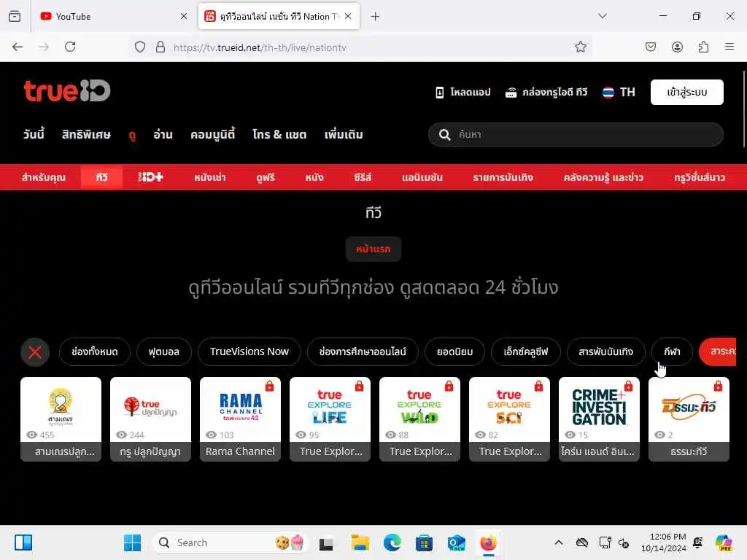Open the คลังความรู้ และข่าว tab
Screen dimensions: 747x560
pyautogui.click(x=603, y=177)
